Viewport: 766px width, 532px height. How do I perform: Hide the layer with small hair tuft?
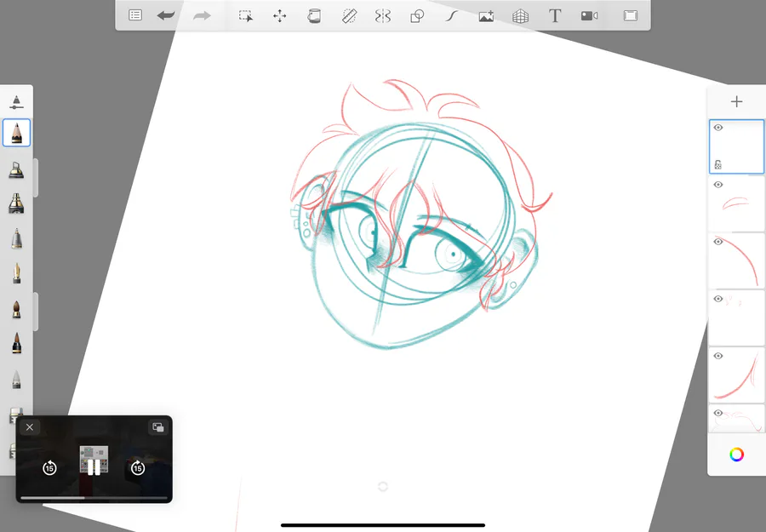click(718, 185)
